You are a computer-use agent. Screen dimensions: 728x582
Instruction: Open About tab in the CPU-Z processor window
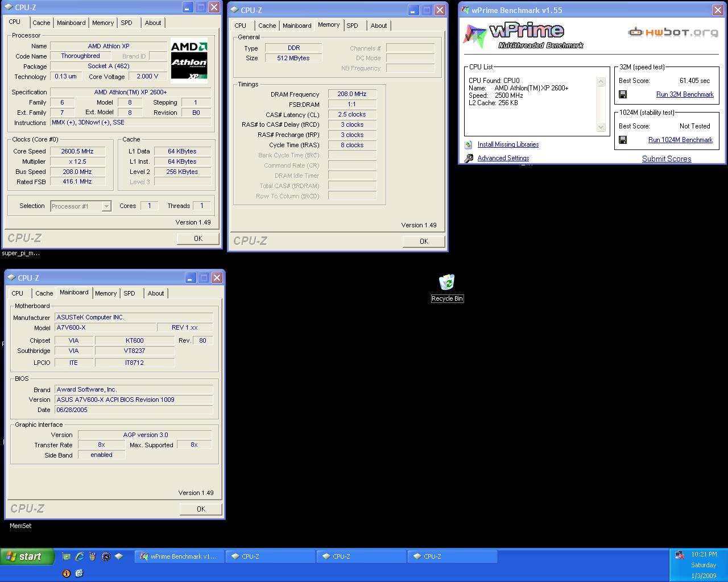tap(153, 23)
